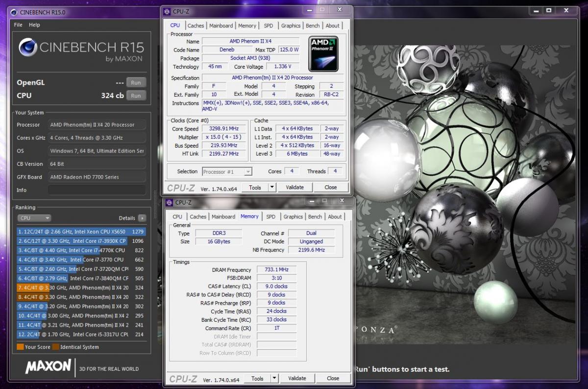Click the NB Frequency value 2199.6 MHz
This screenshot has width=588, height=389.
(311, 250)
